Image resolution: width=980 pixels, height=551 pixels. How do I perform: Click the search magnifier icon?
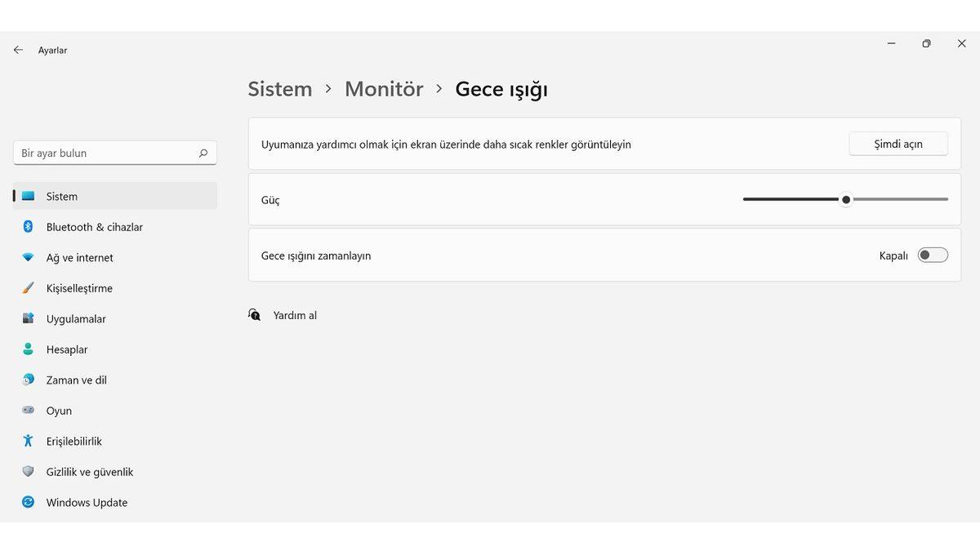click(x=203, y=153)
